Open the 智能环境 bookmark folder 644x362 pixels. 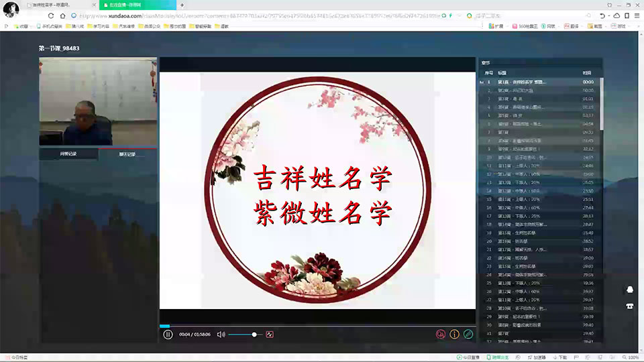[x=200, y=26]
